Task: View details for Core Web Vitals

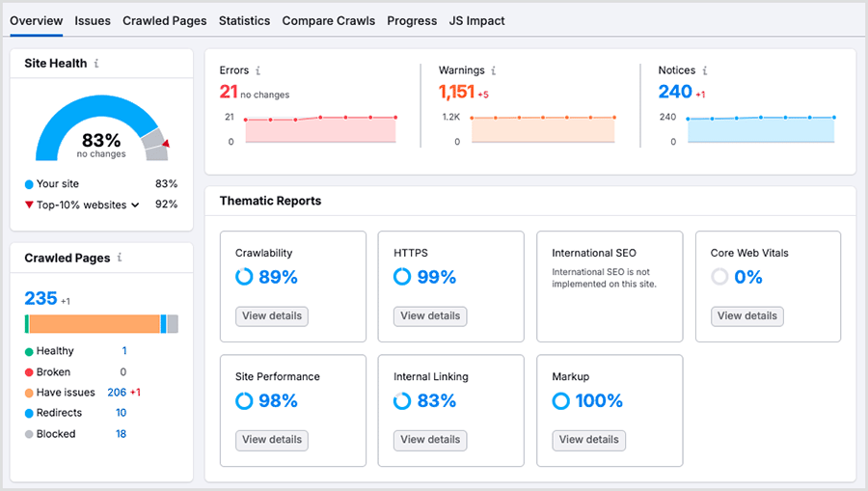Action: coord(747,316)
